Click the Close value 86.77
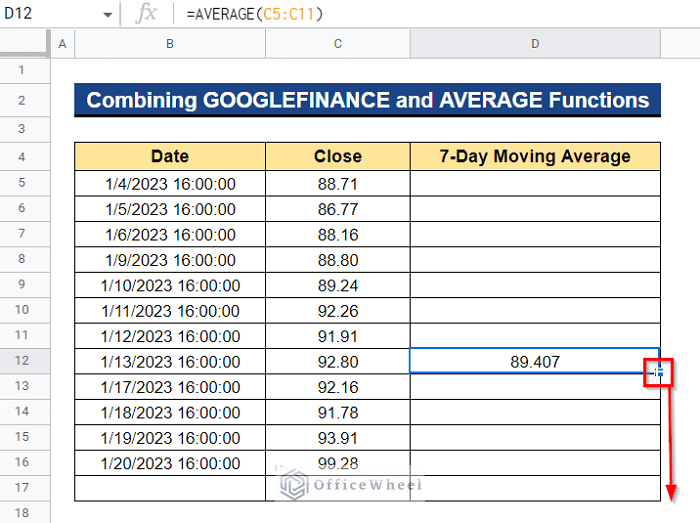The image size is (700, 523). 338,209
